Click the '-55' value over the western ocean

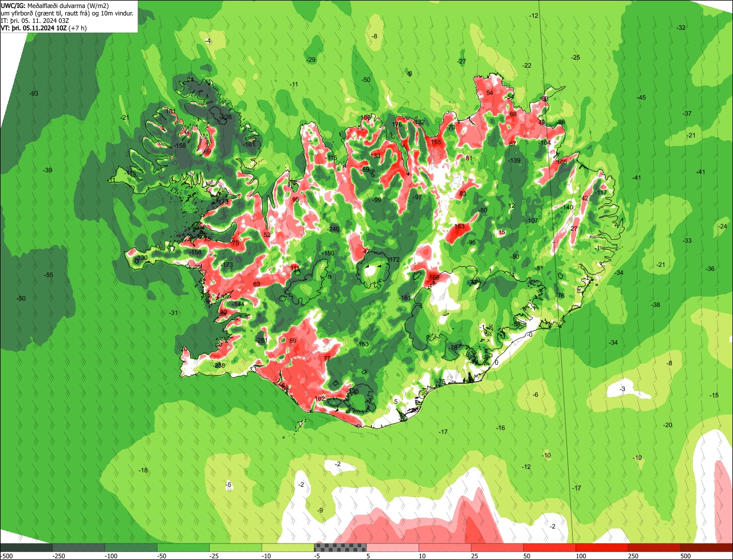pyautogui.click(x=49, y=275)
